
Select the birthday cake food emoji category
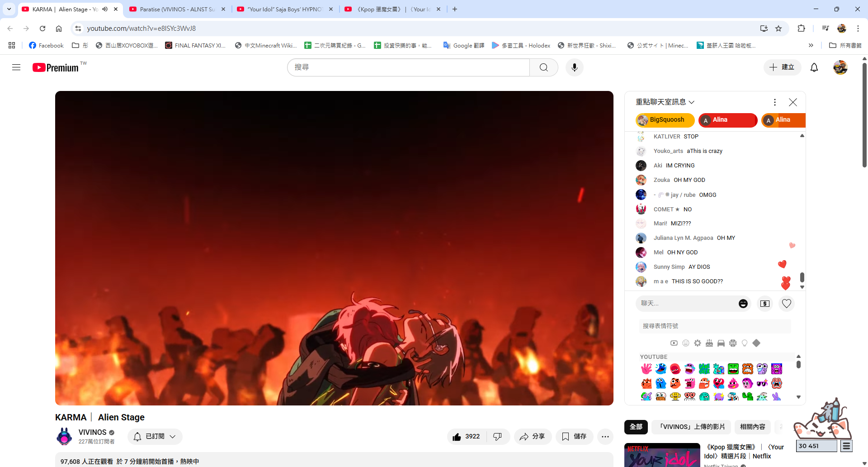(709, 343)
